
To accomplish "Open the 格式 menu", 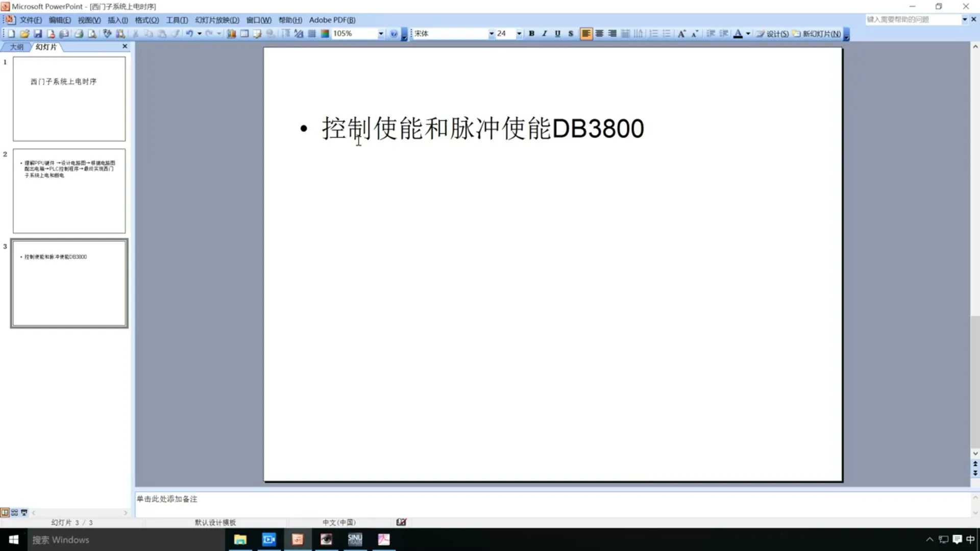I will pos(146,20).
